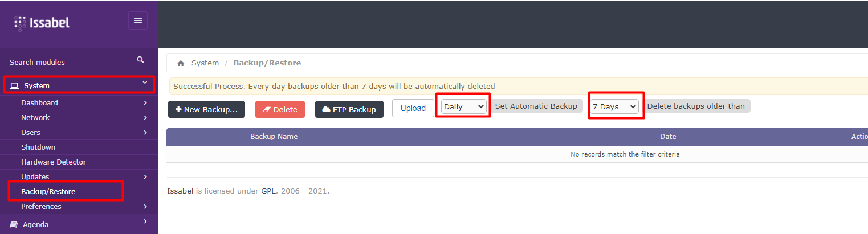Click the cloud icon on FTP Backup
This screenshot has height=234, width=868.
tap(327, 109)
